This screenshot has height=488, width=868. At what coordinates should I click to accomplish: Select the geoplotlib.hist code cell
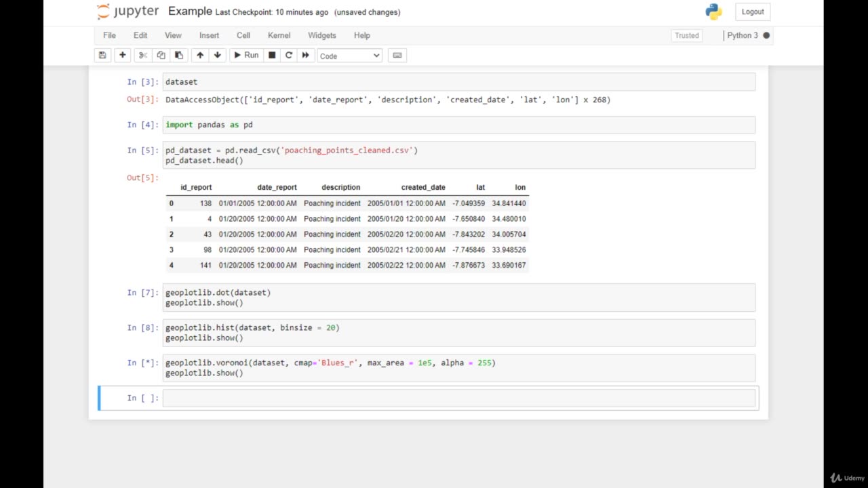(x=459, y=333)
